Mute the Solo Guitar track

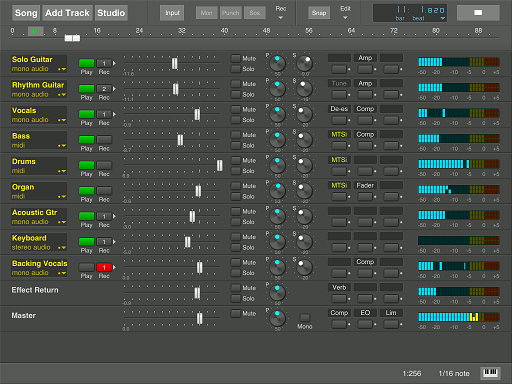coord(236,58)
